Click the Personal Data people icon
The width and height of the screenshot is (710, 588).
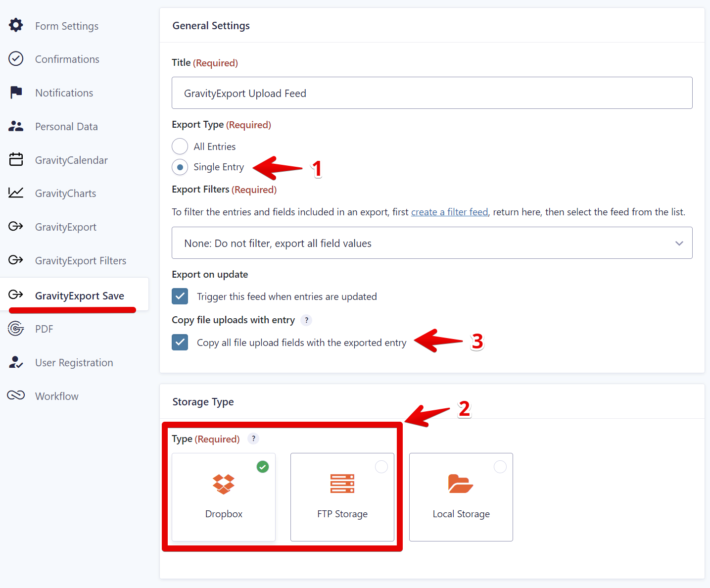pyautogui.click(x=16, y=126)
